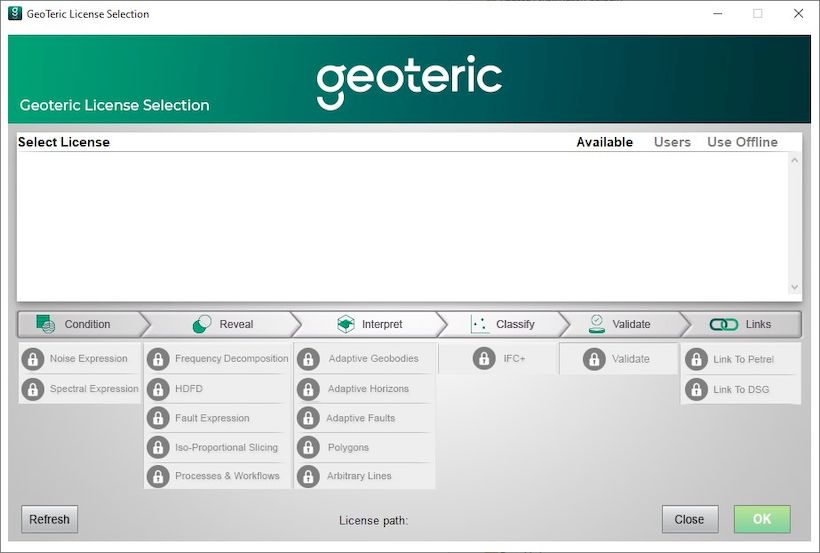The width and height of the screenshot is (820, 553).
Task: Click the Adaptive Geobodies label
Action: pyautogui.click(x=373, y=359)
